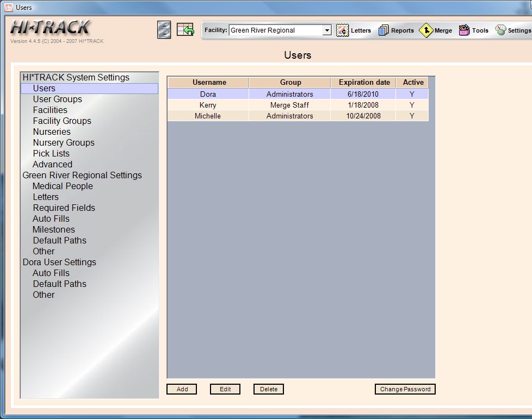Select Nursery Groups item
Viewport: 532px width, 419px height.
64,143
